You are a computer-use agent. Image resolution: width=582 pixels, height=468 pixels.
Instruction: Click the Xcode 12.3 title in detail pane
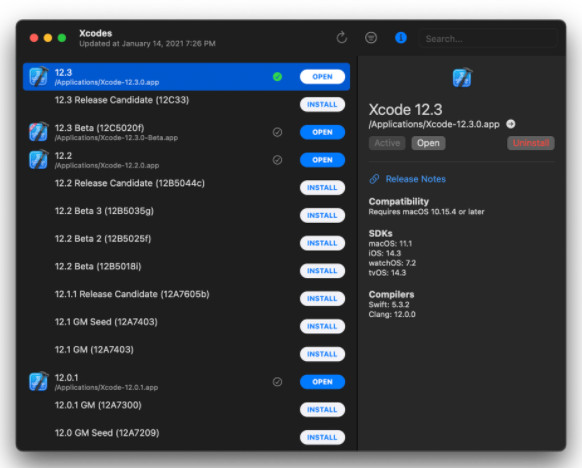(x=405, y=109)
